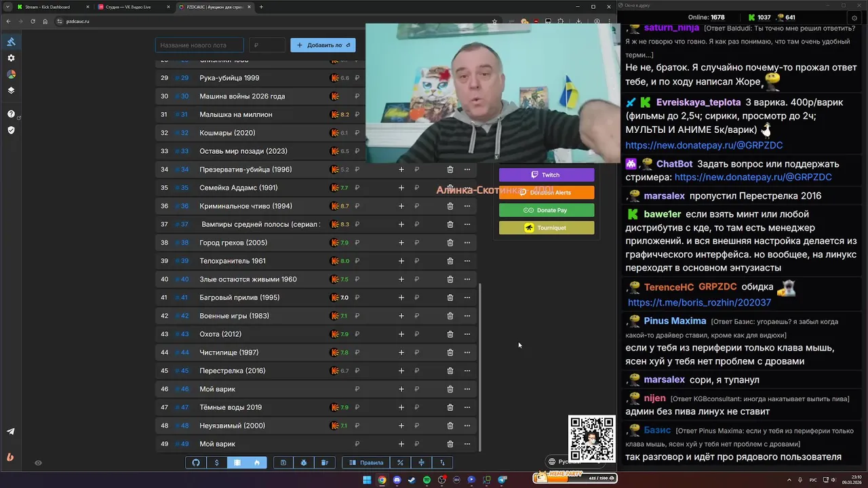Open the wheel pie-chart icon in sidebar

point(11,75)
